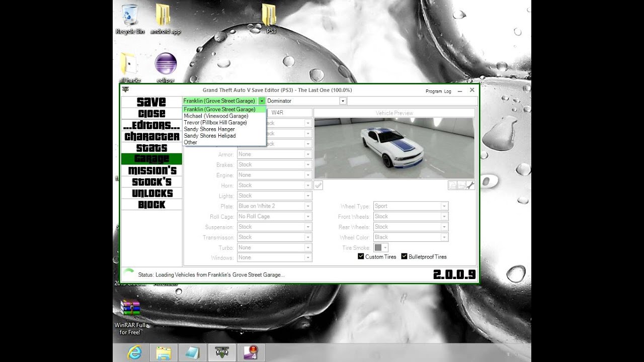Viewport: 644px width, 362px height.
Task: Click the wrench tool icon under vehicle preview
Action: tap(470, 186)
